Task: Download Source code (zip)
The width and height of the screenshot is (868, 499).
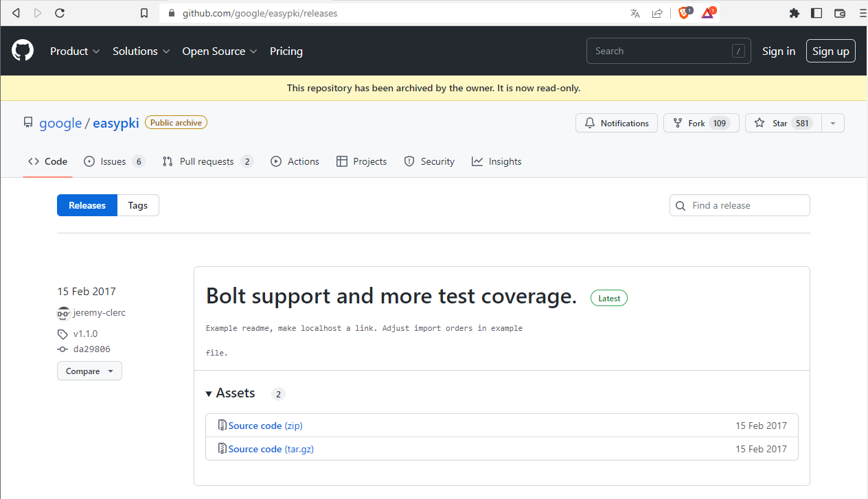Action: point(265,426)
